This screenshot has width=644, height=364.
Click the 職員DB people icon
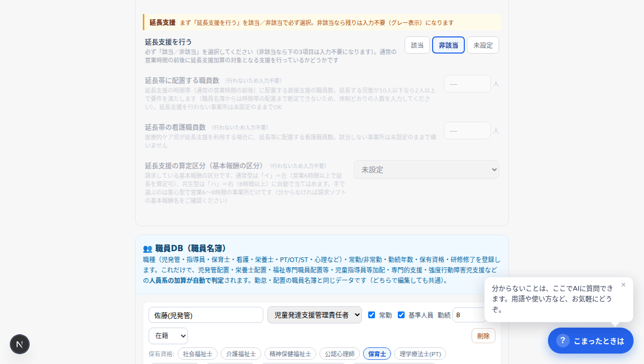[147, 249]
